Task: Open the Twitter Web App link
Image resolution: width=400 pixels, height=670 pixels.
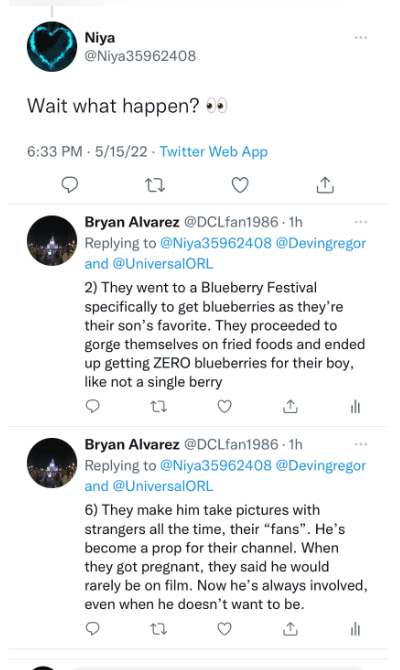Action: [214, 152]
